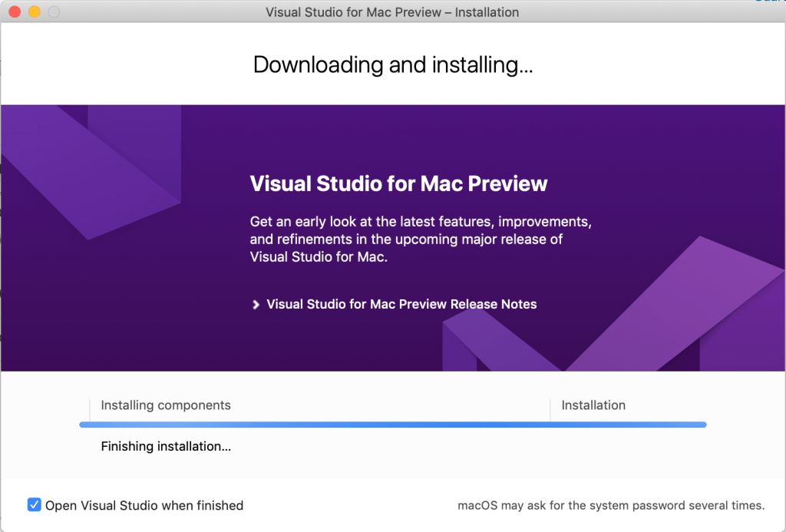Viewport: 786px width, 532px height.
Task: Click the grayed-out green zoom button
Action: click(x=53, y=12)
